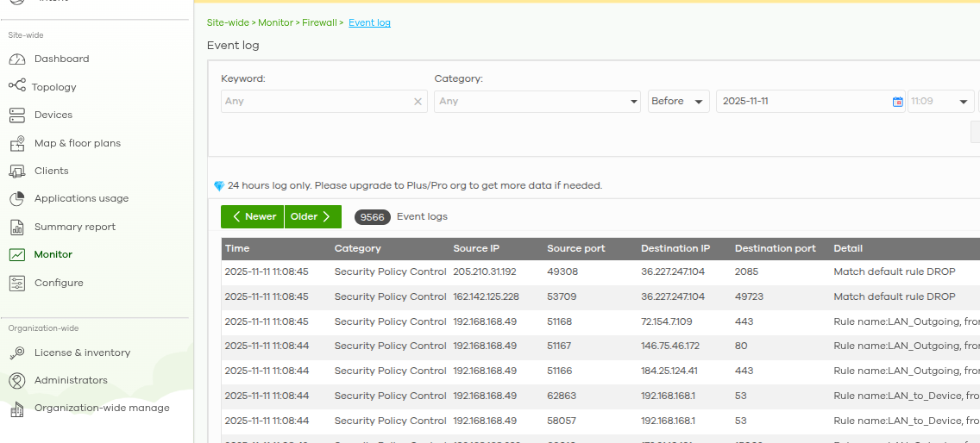Click source port 62863
The image size is (980, 443).
[562, 396]
